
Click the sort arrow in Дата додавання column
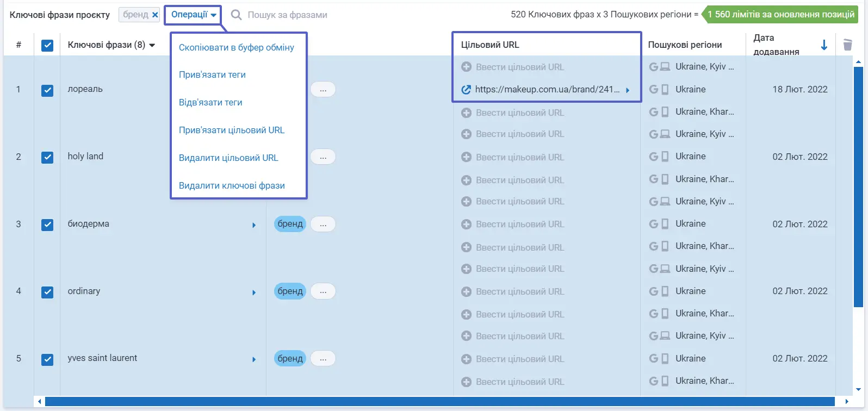click(824, 45)
